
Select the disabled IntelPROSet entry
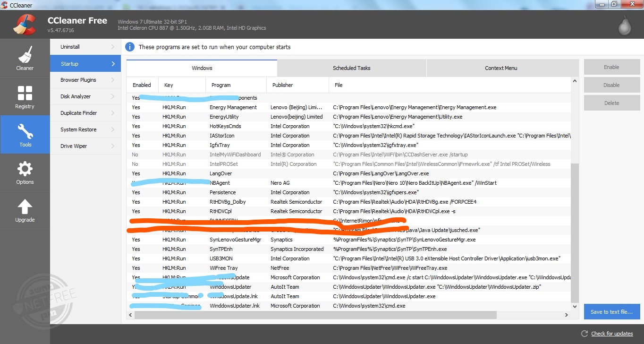349,164
